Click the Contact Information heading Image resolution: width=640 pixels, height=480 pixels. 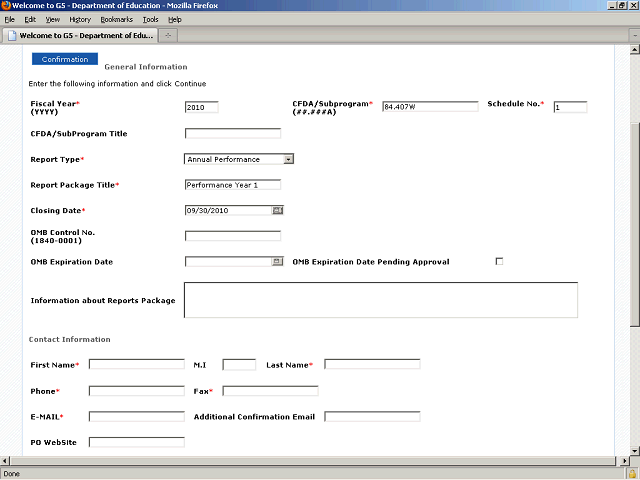69,339
